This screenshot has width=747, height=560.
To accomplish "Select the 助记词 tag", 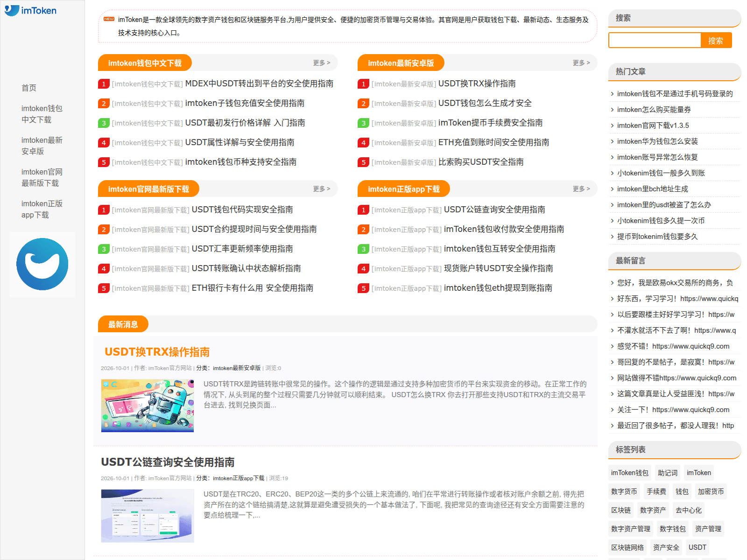I will [668, 473].
